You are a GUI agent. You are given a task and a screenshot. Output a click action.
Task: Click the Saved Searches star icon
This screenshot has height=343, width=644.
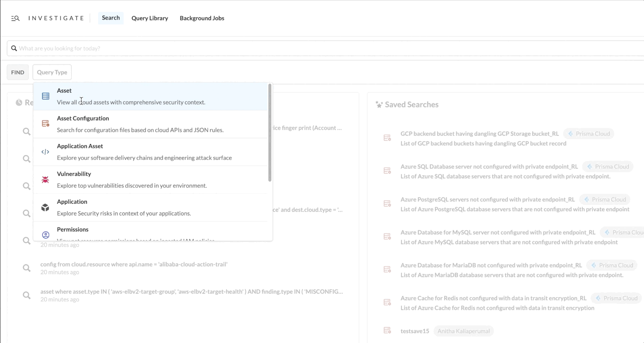379,105
